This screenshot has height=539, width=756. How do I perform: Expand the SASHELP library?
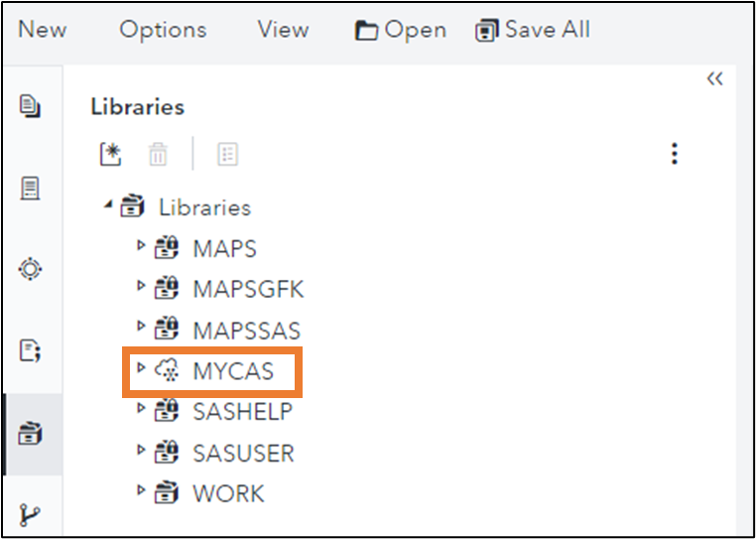(x=141, y=408)
